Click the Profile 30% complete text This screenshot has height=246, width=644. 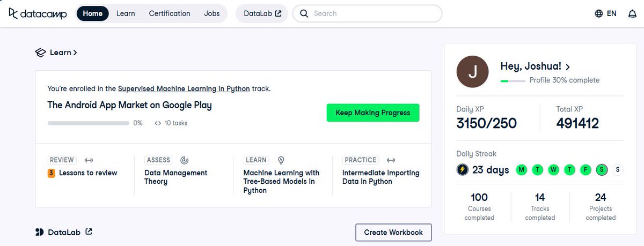(565, 80)
